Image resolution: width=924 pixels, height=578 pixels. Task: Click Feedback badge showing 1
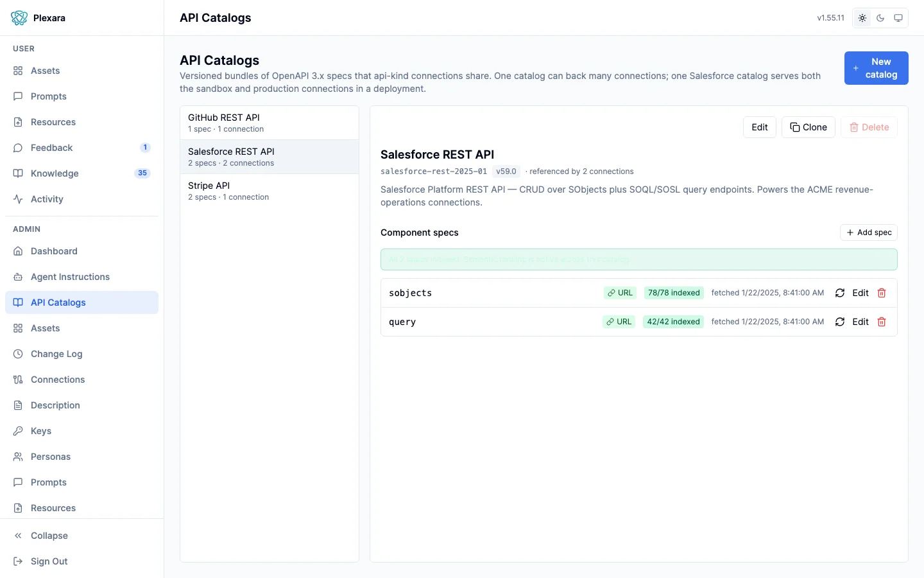pos(146,148)
